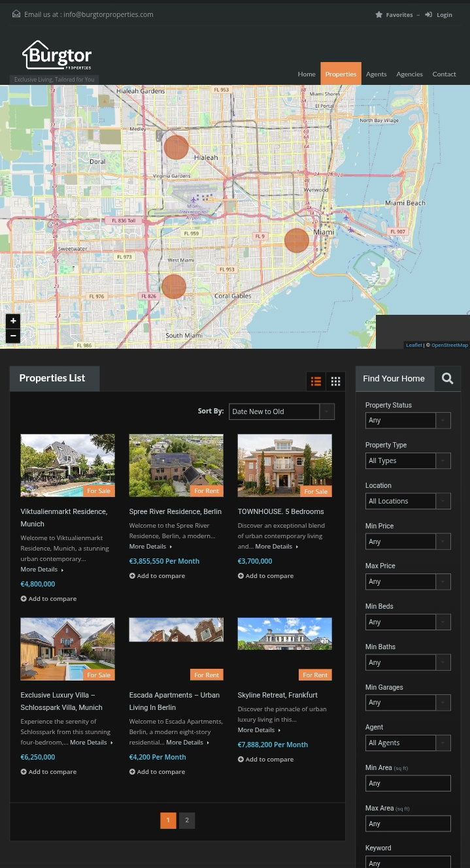470x868 pixels.
Task: Click the €3,855,550 Per Month price
Action: 164,561
